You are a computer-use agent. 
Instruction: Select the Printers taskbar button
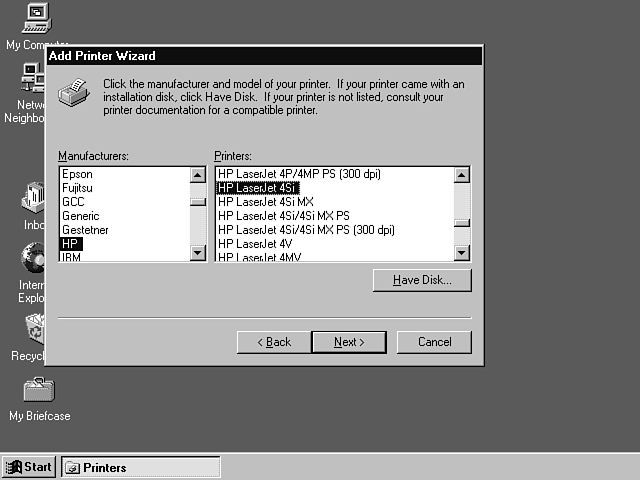point(141,467)
